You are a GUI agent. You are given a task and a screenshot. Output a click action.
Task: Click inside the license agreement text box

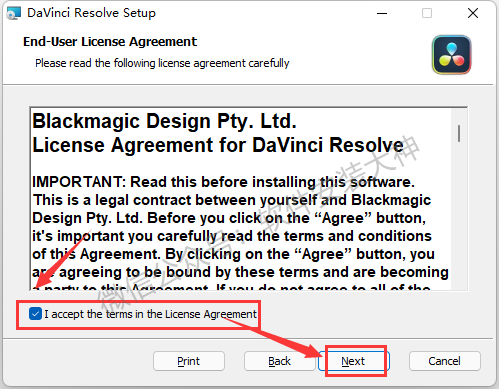(240, 199)
